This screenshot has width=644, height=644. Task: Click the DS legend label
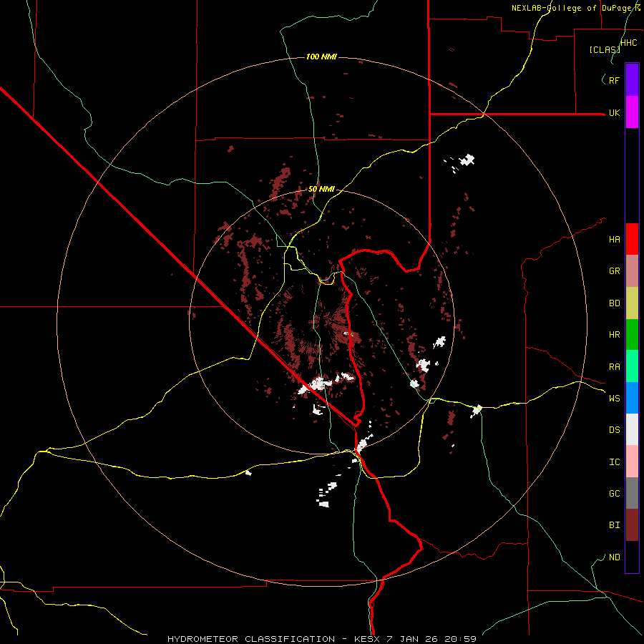[614, 429]
